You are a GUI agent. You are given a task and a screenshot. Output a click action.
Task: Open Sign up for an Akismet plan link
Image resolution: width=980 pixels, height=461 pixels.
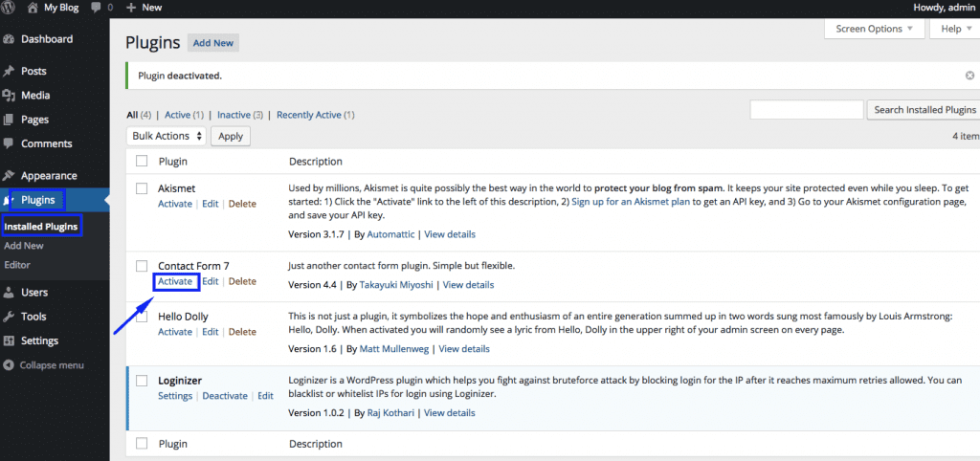coord(632,204)
